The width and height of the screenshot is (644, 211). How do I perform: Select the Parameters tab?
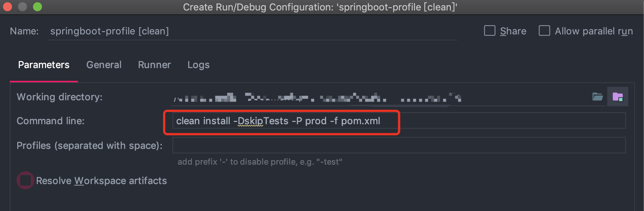(x=43, y=65)
